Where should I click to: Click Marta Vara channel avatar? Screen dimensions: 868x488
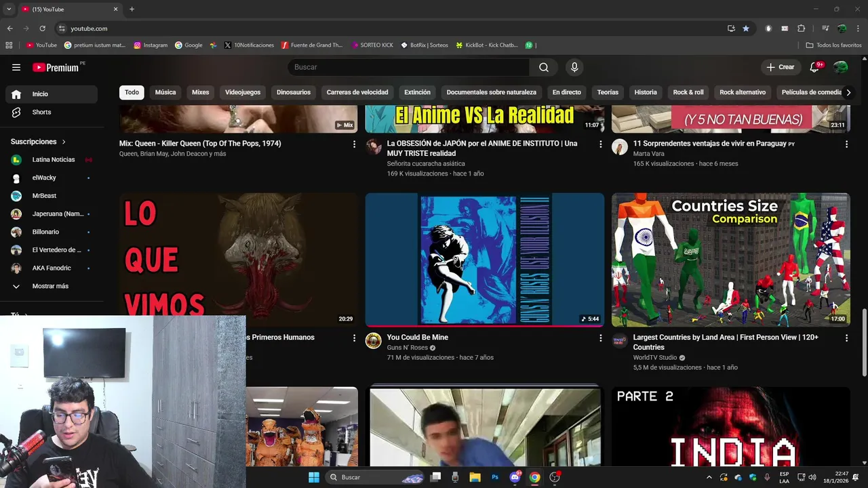click(x=620, y=146)
